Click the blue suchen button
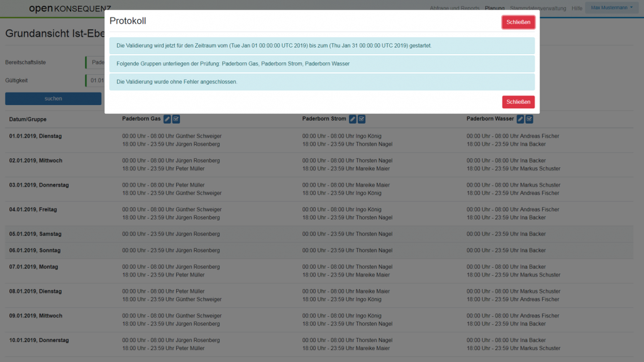Viewport: 644px width, 362px height. [53, 99]
